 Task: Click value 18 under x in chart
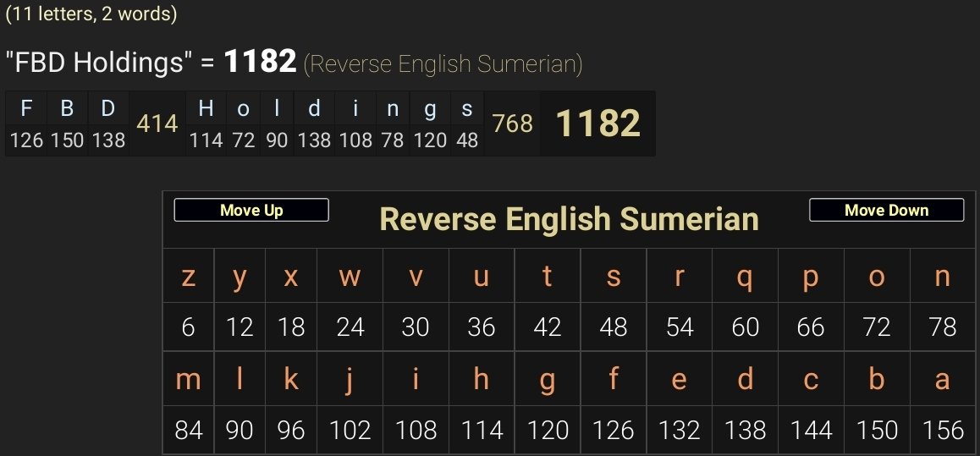point(290,327)
